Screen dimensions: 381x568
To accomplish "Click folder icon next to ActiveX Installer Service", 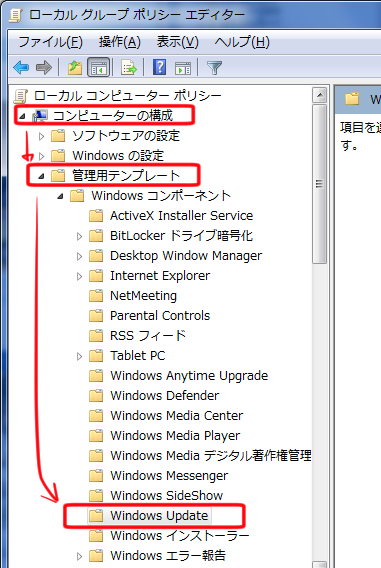I will point(96,216).
